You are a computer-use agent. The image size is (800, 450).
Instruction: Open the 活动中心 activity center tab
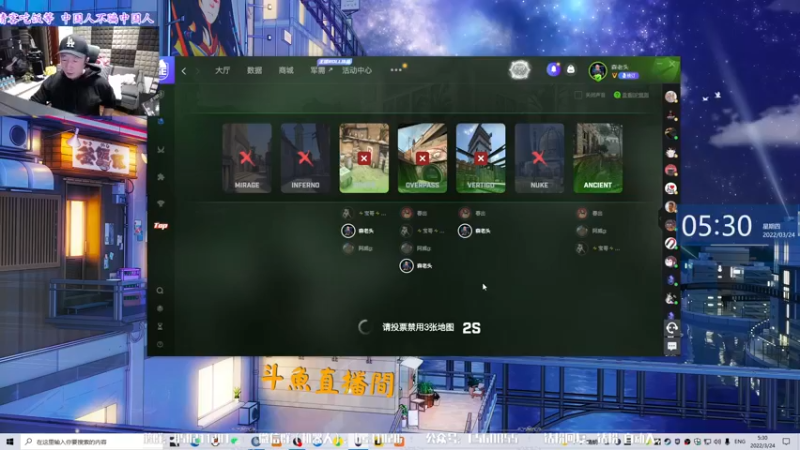(x=357, y=70)
